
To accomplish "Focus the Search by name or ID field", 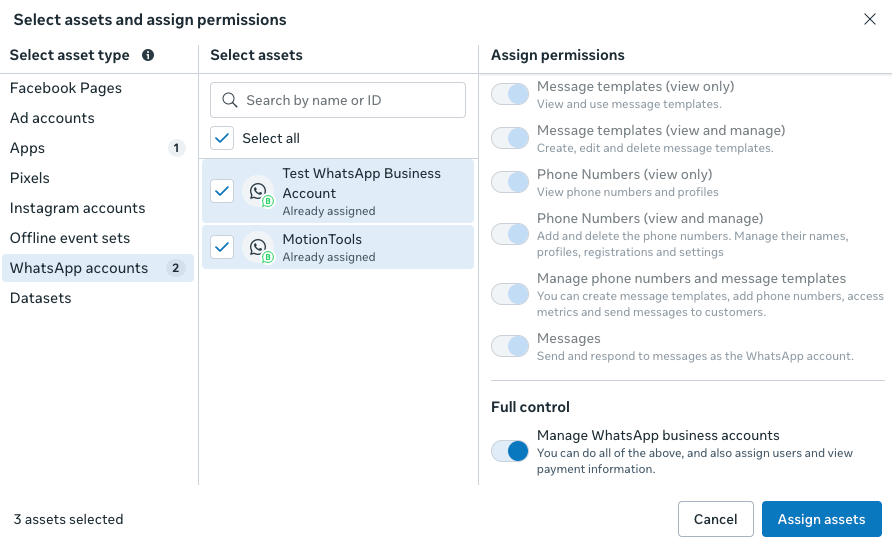I will point(338,100).
